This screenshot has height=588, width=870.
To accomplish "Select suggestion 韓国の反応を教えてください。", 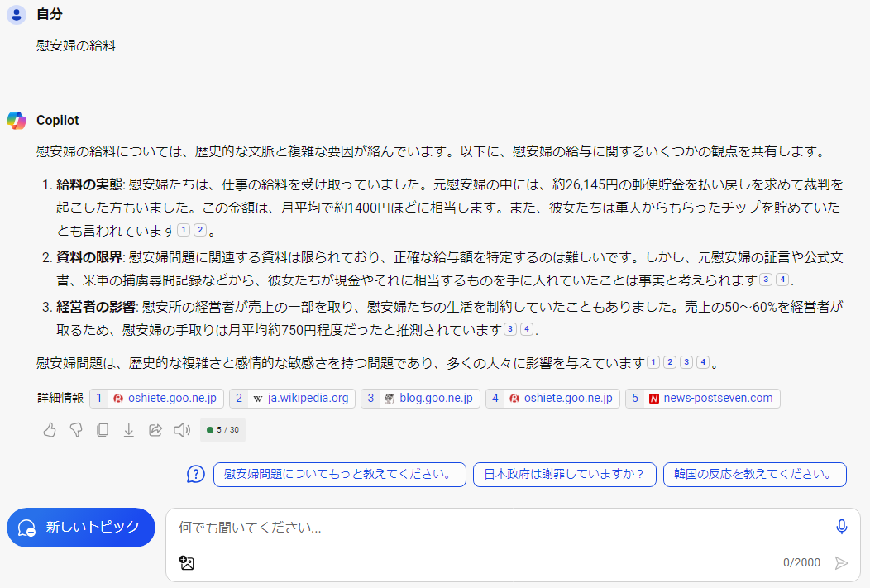I will pyautogui.click(x=754, y=475).
